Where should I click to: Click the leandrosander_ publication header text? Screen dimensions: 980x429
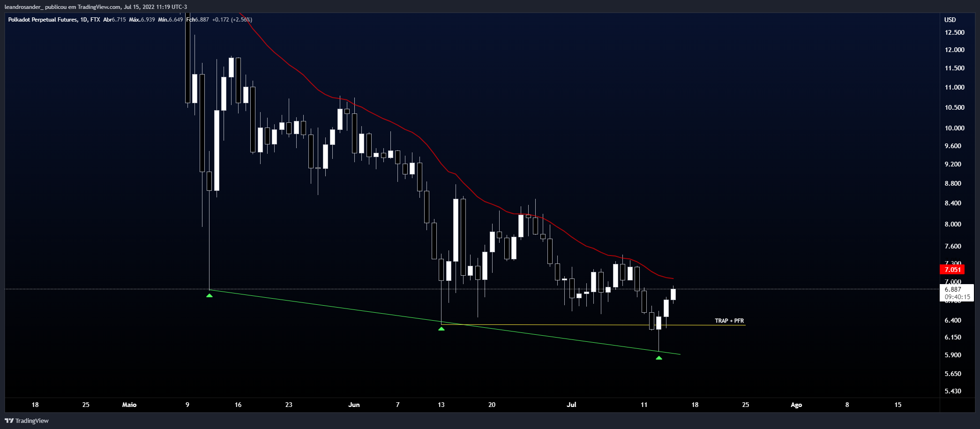point(96,7)
